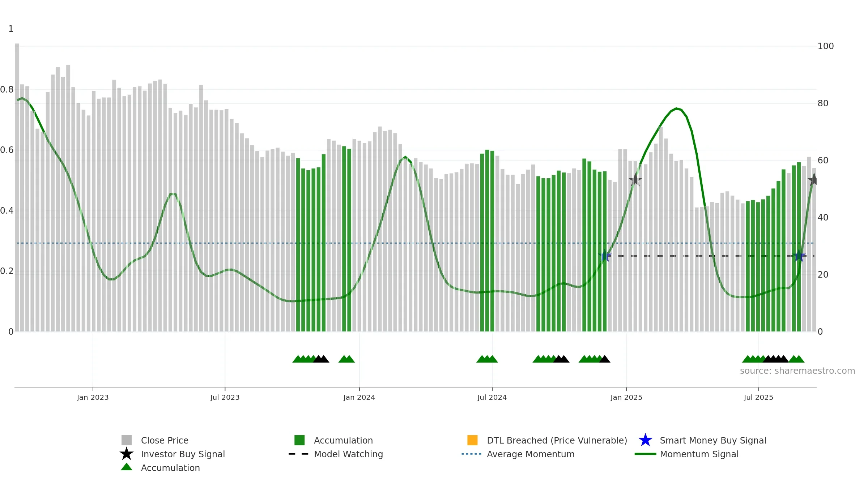The width and height of the screenshot is (868, 488).
Task: Click the grey investor star near Jan 2025
Action: (635, 180)
